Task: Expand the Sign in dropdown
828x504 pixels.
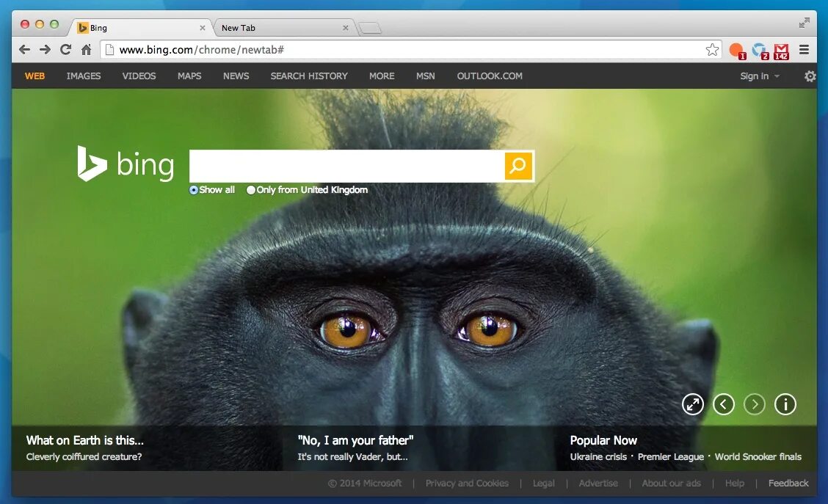Action: (x=760, y=76)
